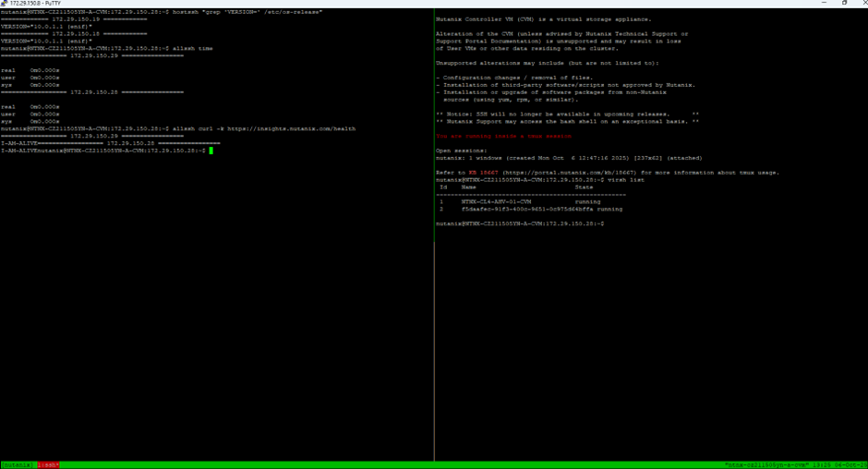
Task: Click the insights.nutanix.com/health URL in the curl command
Action: click(x=291, y=128)
